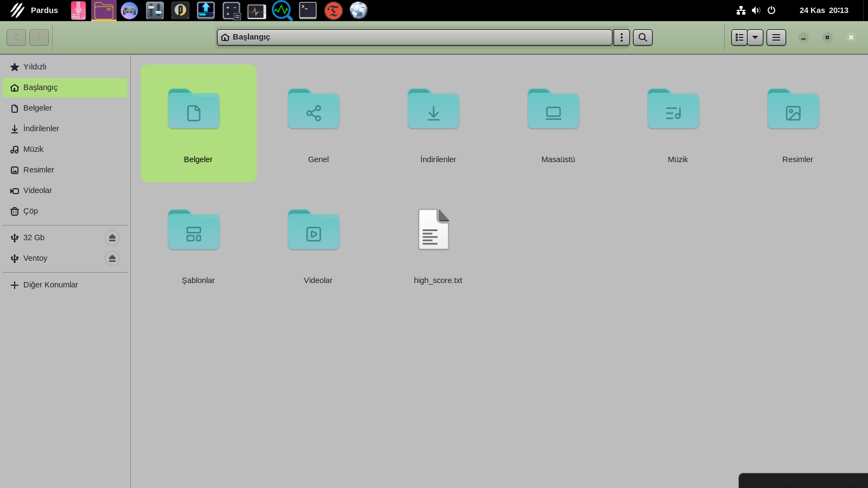Eject the Ventoy USB drive
868x488 pixels.
[x=112, y=259]
